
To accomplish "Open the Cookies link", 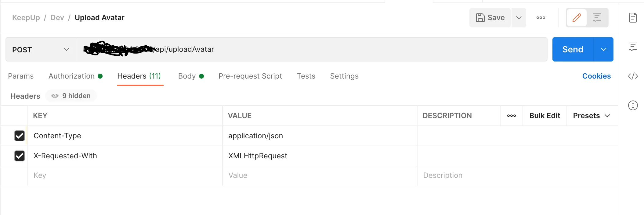I will 596,76.
